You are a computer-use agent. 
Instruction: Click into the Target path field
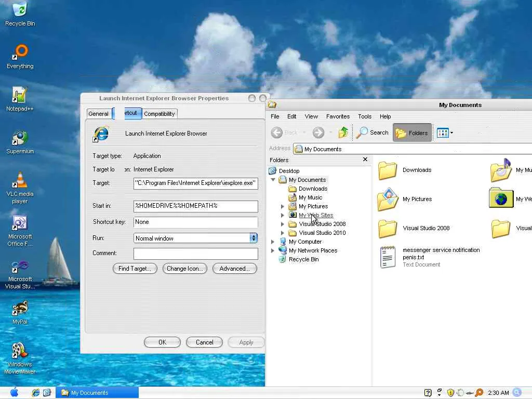[196, 183]
